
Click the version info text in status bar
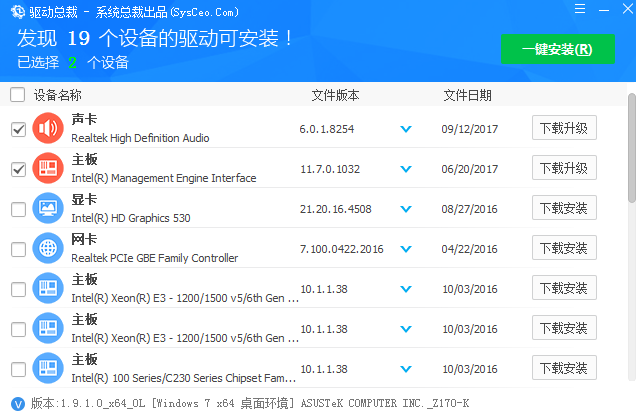[x=250, y=403]
